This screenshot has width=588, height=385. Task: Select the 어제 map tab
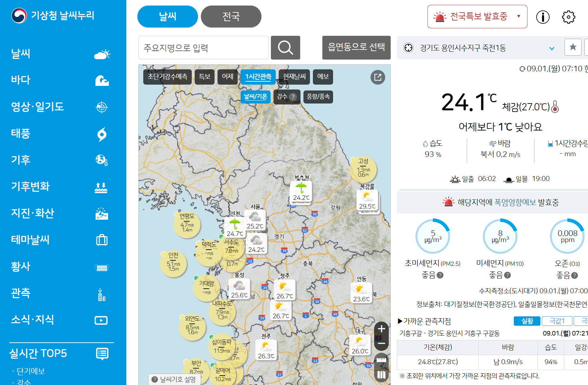pyautogui.click(x=228, y=77)
